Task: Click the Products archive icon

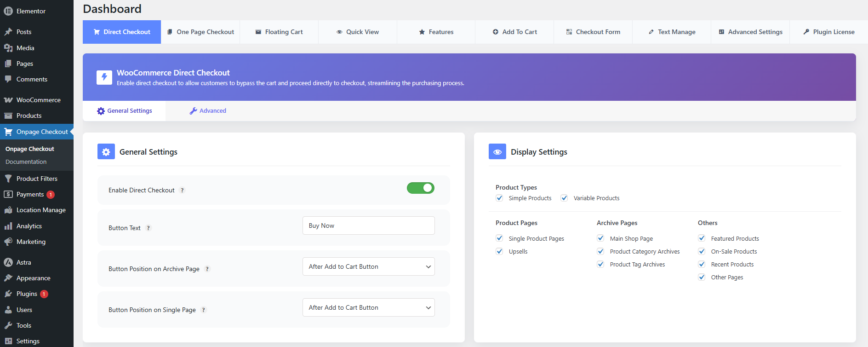Action: (x=8, y=116)
